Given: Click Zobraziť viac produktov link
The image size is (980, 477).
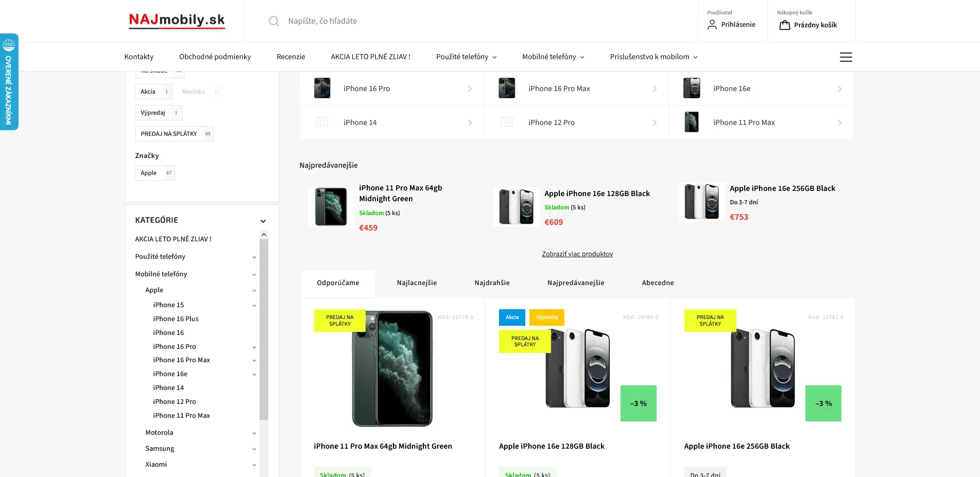Looking at the screenshot, I should [577, 254].
